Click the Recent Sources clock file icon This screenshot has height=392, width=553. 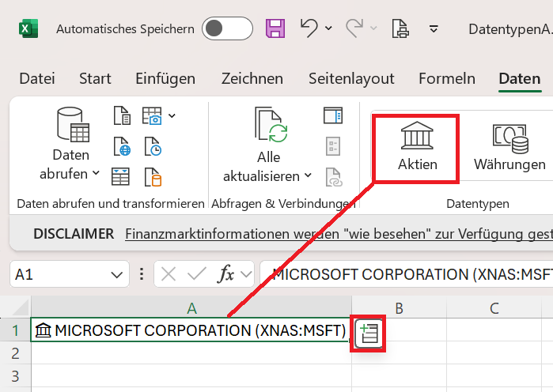point(153,146)
